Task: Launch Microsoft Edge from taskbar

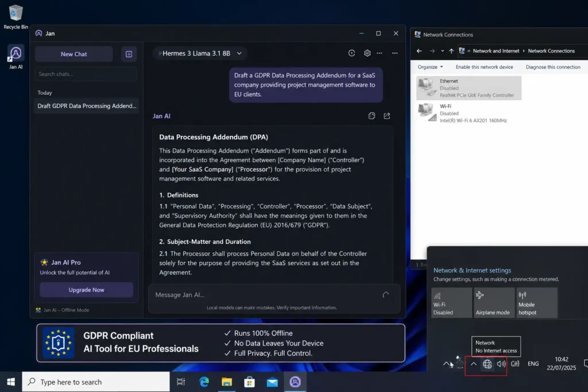Action: point(204,382)
